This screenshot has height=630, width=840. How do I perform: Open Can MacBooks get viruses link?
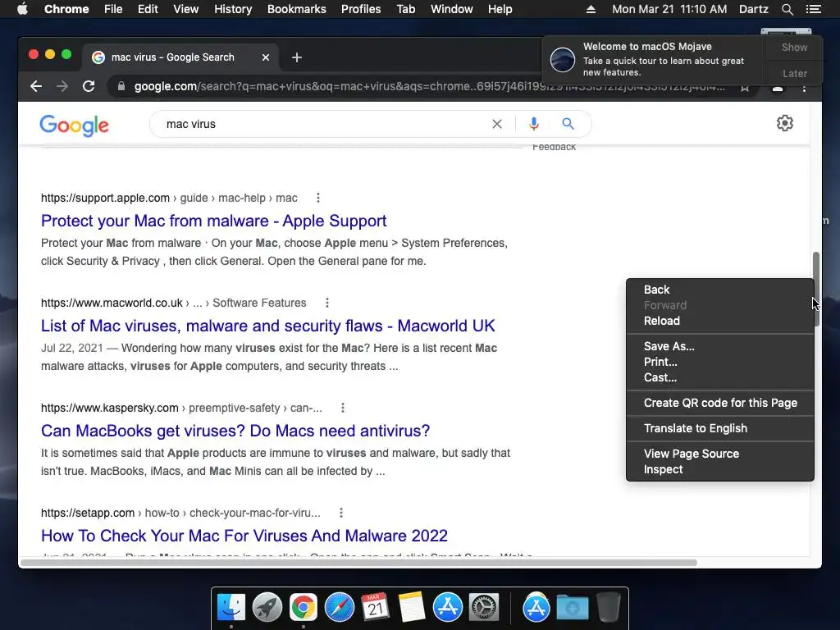tap(235, 431)
